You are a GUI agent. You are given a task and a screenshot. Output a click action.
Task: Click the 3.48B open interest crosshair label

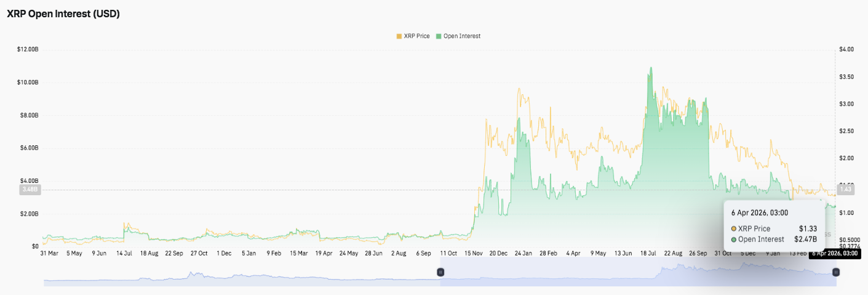pyautogui.click(x=30, y=190)
